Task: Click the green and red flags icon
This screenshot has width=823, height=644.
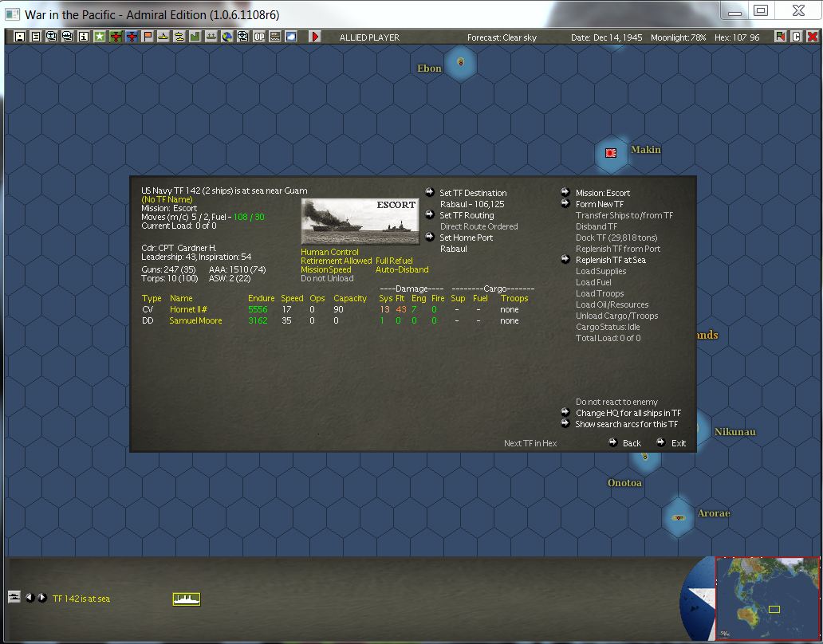Action: pyautogui.click(x=781, y=37)
